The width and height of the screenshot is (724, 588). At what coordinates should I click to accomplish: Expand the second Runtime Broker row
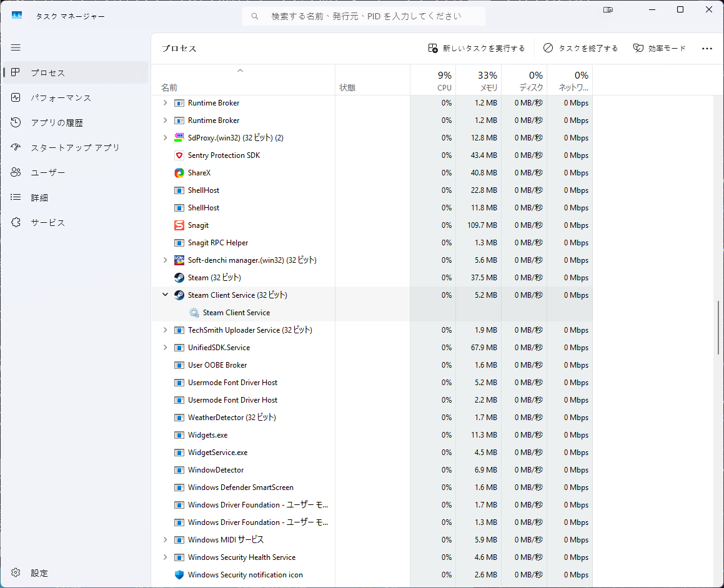pos(166,120)
